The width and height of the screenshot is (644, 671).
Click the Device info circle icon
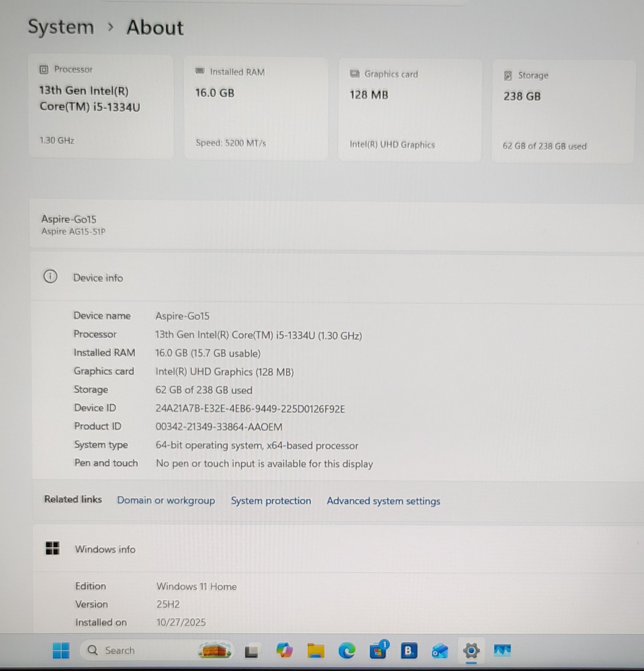point(50,277)
